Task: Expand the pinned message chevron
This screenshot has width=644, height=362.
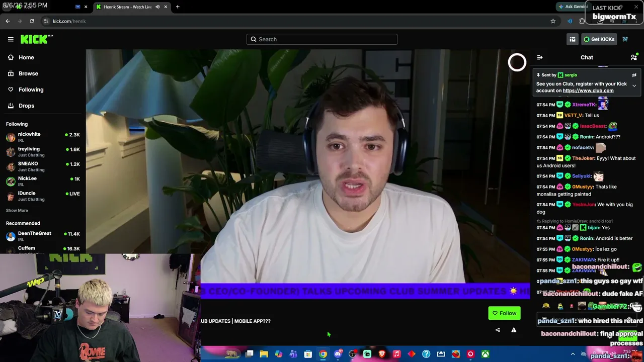Action: 634,86
